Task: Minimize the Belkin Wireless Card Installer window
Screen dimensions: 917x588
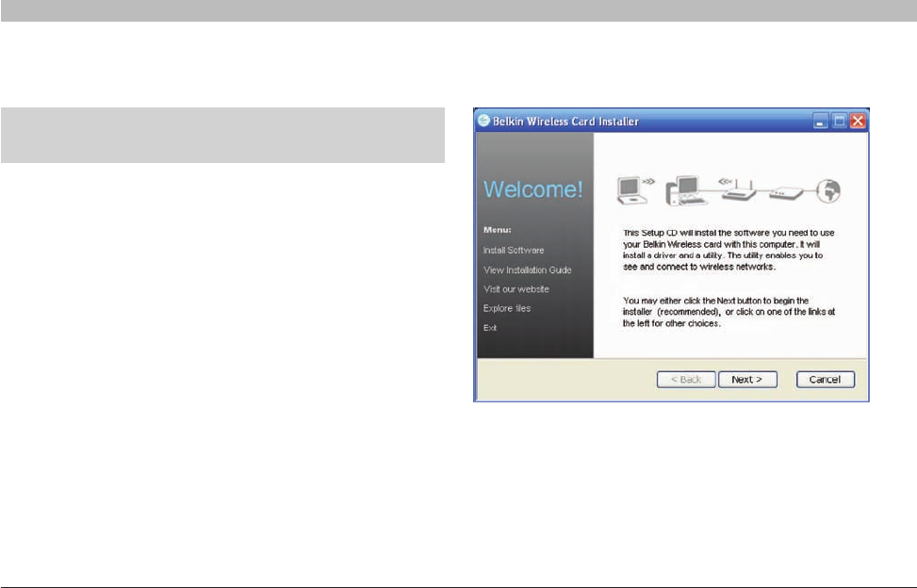Action: pos(821,121)
